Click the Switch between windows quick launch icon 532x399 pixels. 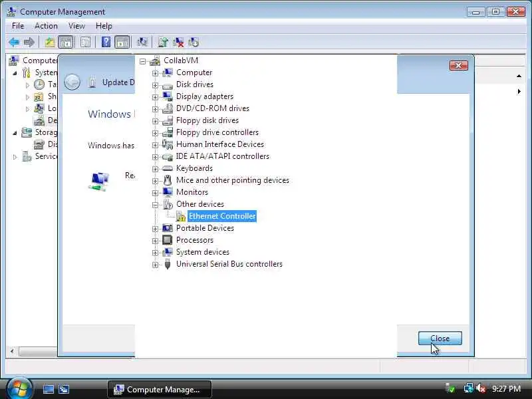(x=64, y=389)
